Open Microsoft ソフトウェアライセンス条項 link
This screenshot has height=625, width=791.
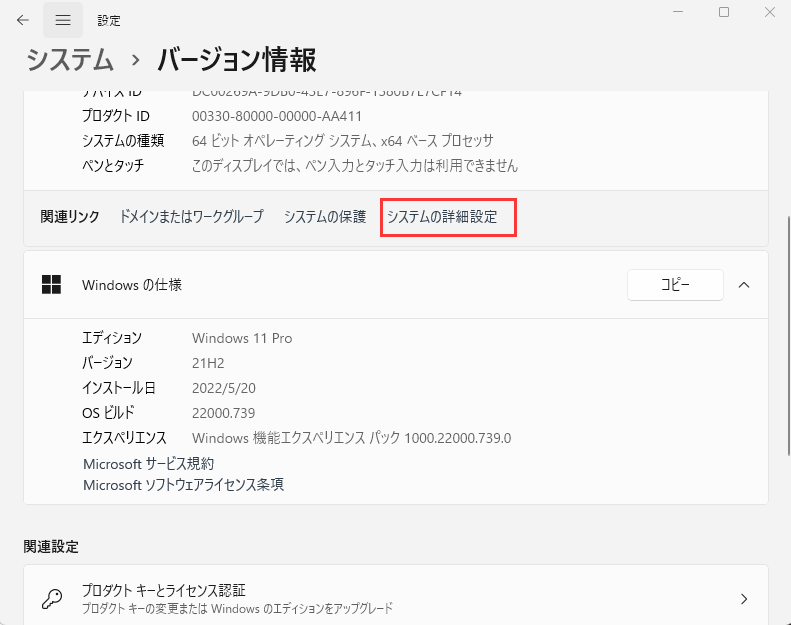pos(183,484)
